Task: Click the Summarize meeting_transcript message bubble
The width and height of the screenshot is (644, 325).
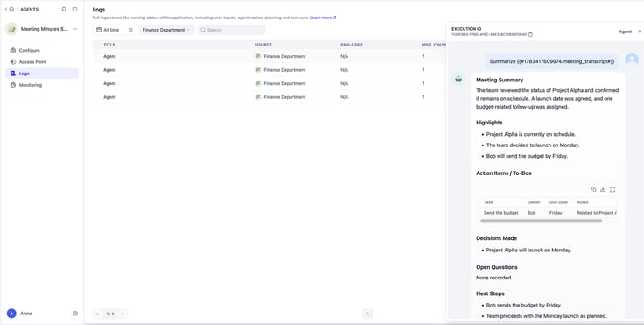Action: pyautogui.click(x=552, y=61)
